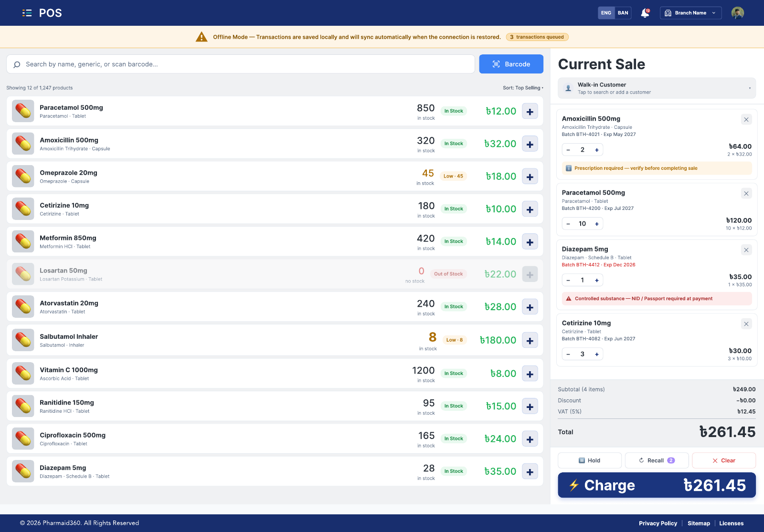
Task: Remove Amoxicillin 500mg from current sale
Action: point(746,119)
